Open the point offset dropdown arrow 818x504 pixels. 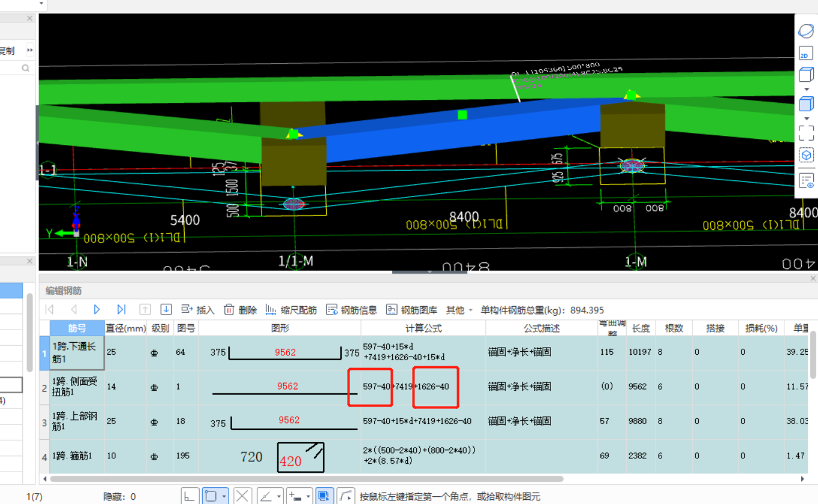309,497
